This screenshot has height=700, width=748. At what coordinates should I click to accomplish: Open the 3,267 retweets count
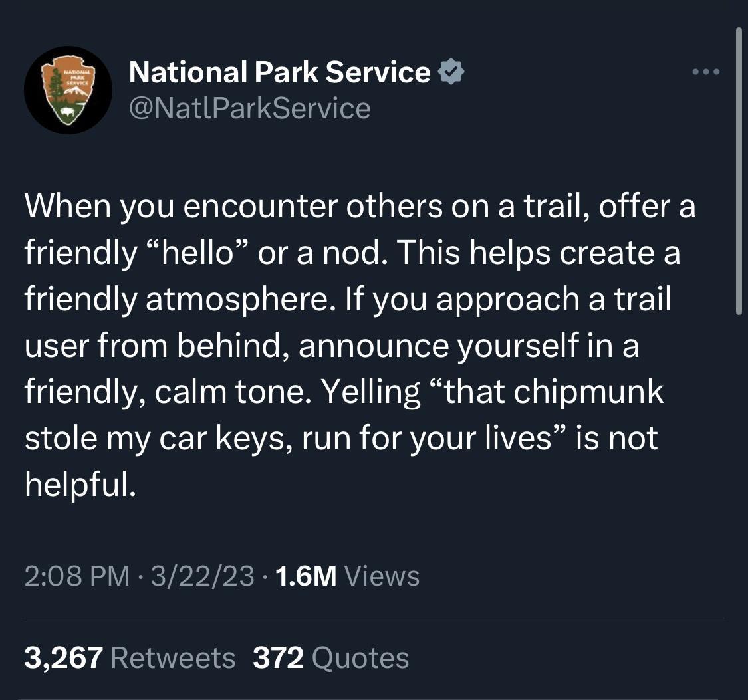63,657
